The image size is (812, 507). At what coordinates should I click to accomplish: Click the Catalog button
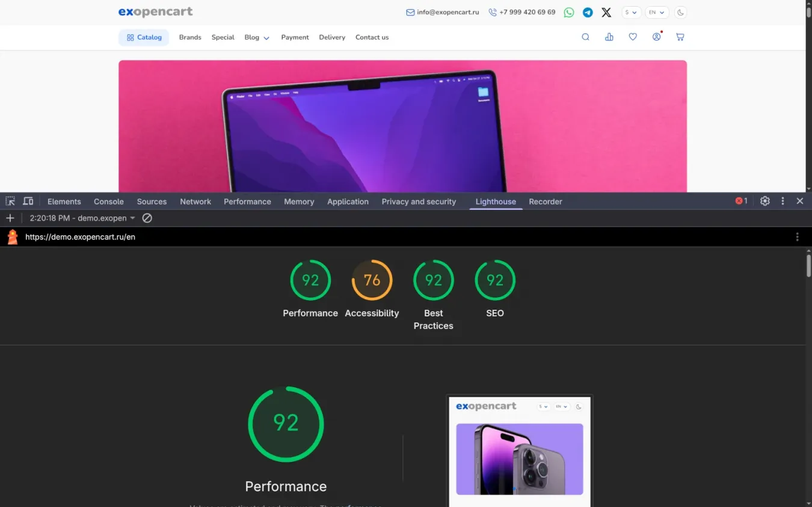144,37
